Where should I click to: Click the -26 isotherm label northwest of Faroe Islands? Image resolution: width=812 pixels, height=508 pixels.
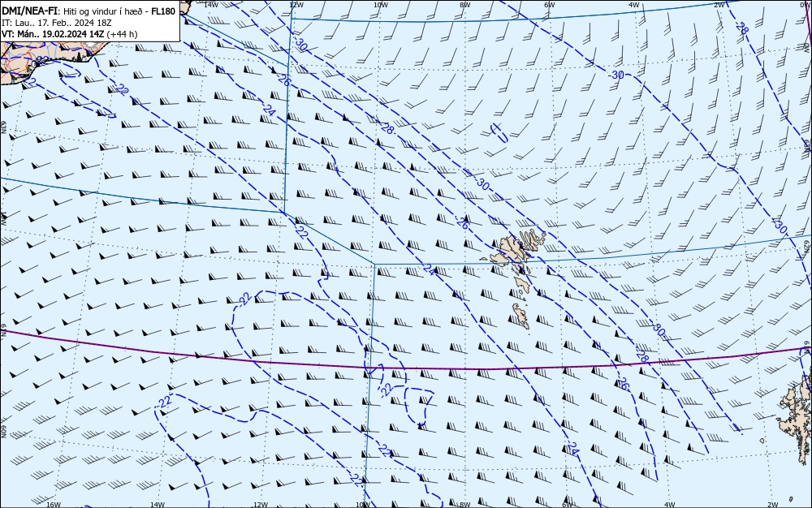(463, 223)
